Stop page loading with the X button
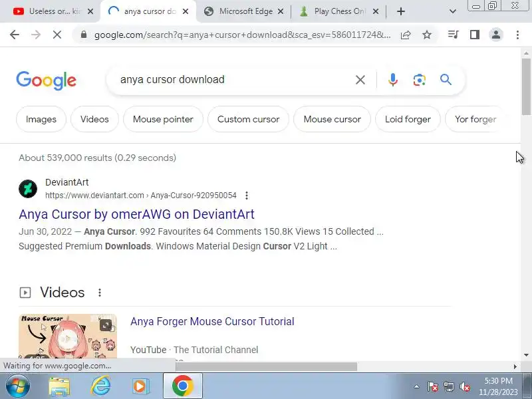532x399 pixels. [x=57, y=35]
